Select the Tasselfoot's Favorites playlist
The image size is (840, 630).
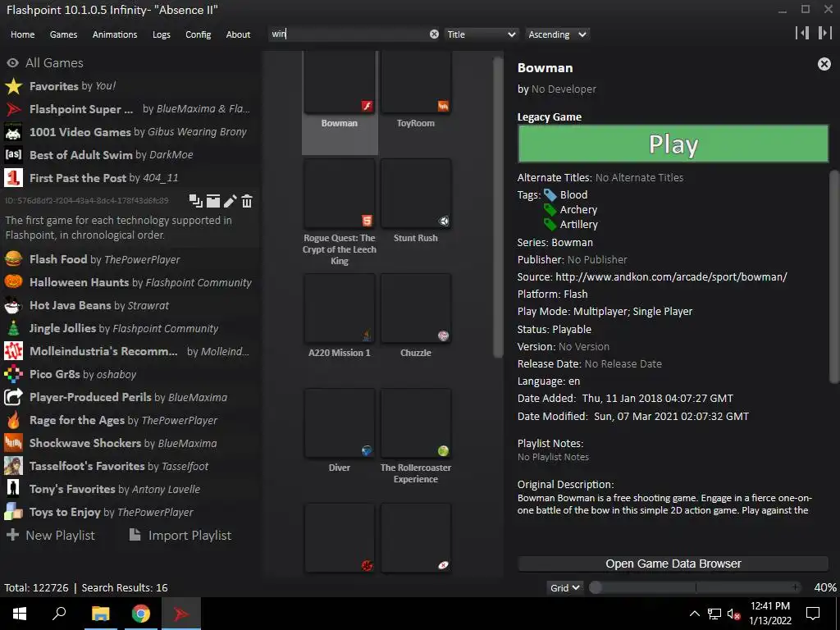click(130, 466)
